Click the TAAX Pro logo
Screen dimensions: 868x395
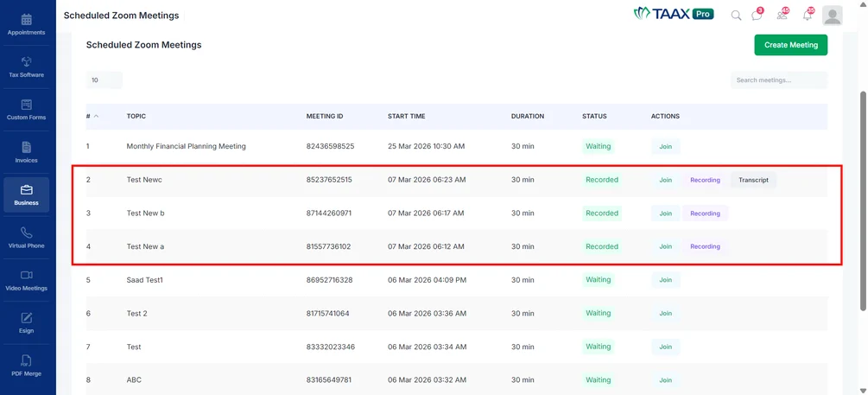(x=674, y=14)
